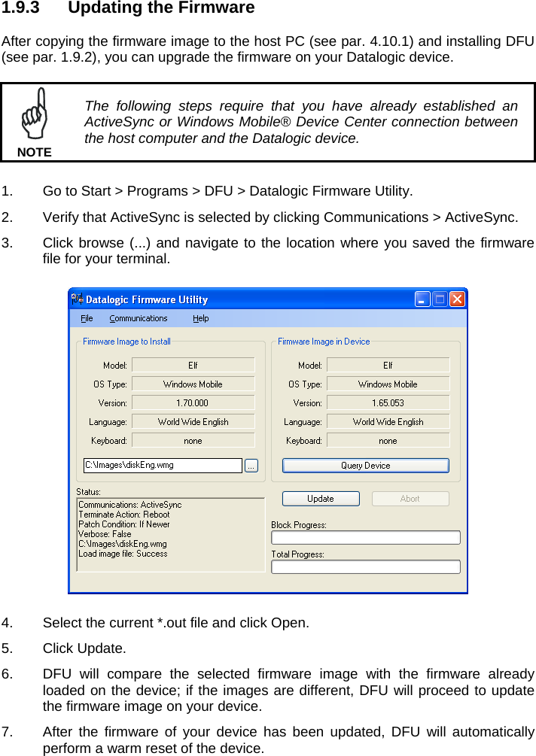Screen dimensions: 536x756
Task: Click the '1.9.3 Updating the Firmware' heading
Action: (x=128, y=8)
